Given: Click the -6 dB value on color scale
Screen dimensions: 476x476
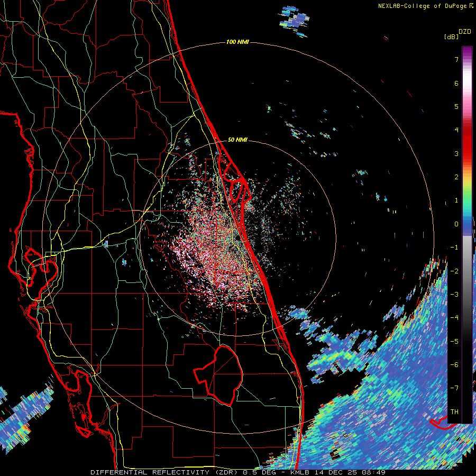Looking at the screenshot, I should 454,364.
